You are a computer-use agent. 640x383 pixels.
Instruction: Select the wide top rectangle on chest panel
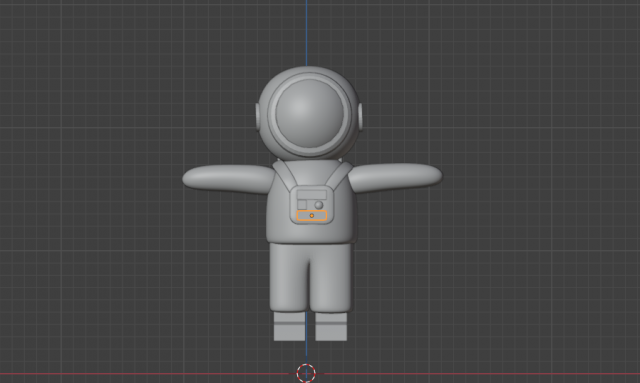tap(312, 194)
